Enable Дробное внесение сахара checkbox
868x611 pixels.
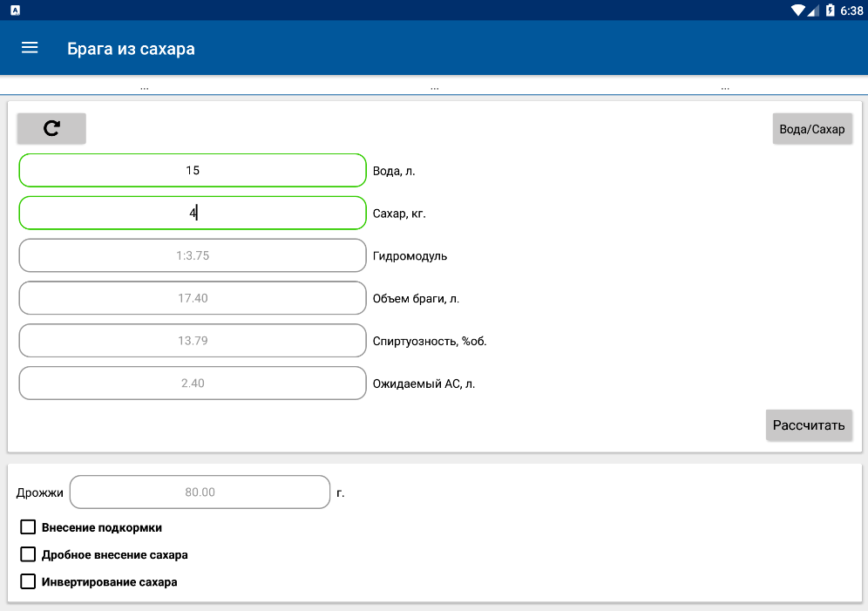[x=28, y=554]
